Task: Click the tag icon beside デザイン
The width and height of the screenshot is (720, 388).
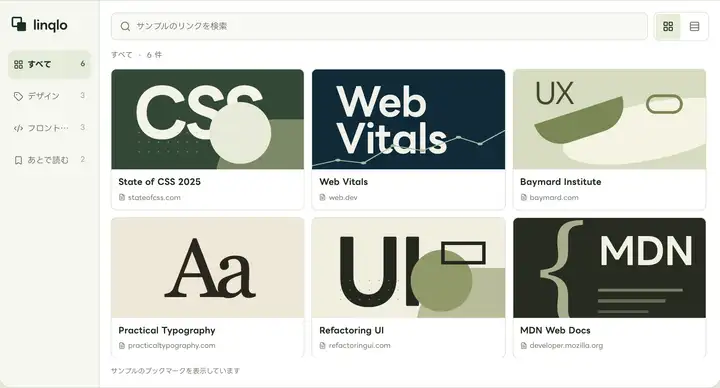Action: tap(18, 96)
